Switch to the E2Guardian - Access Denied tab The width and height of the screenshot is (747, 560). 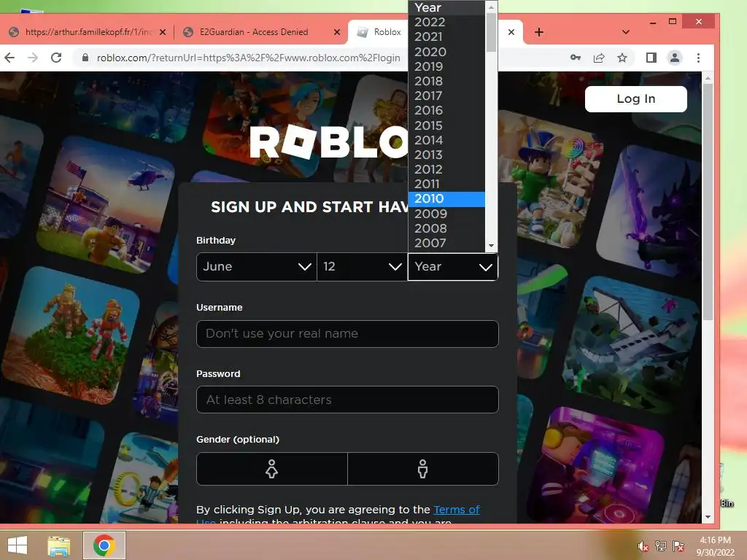261,32
